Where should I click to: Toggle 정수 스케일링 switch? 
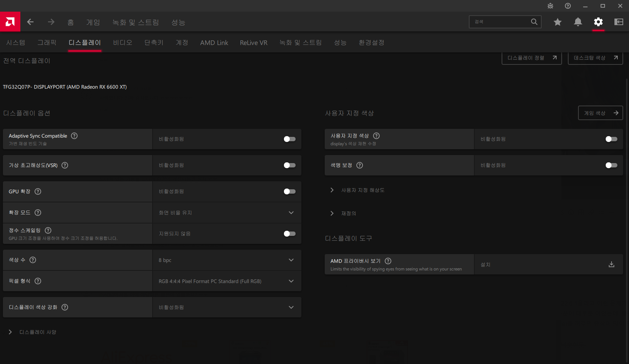tap(290, 234)
